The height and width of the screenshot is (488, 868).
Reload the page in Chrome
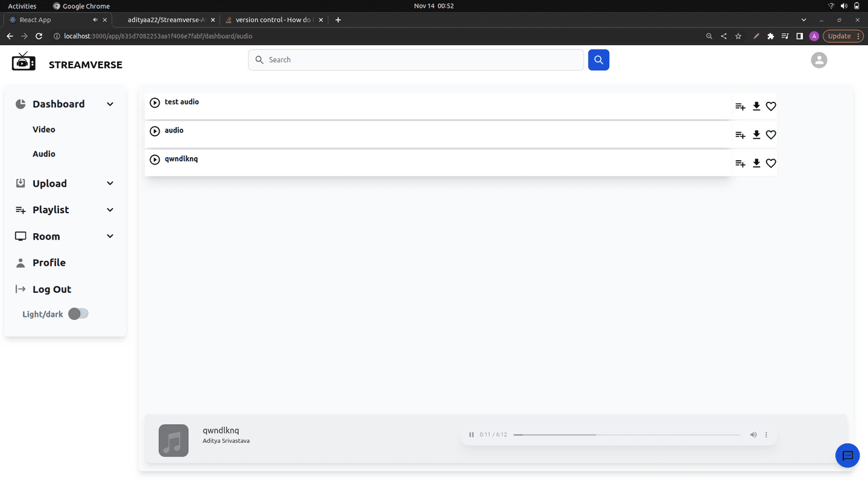point(39,36)
